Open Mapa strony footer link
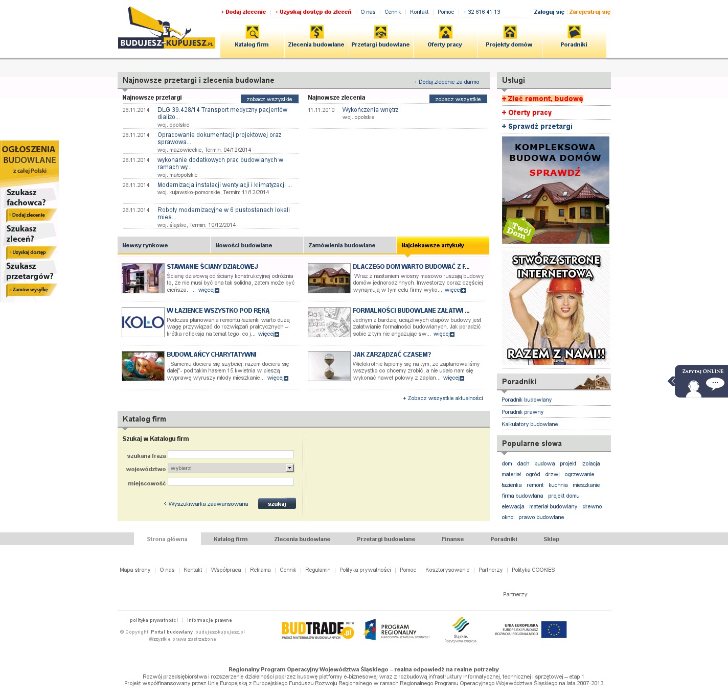Image resolution: width=728 pixels, height=700 pixels. [135, 570]
